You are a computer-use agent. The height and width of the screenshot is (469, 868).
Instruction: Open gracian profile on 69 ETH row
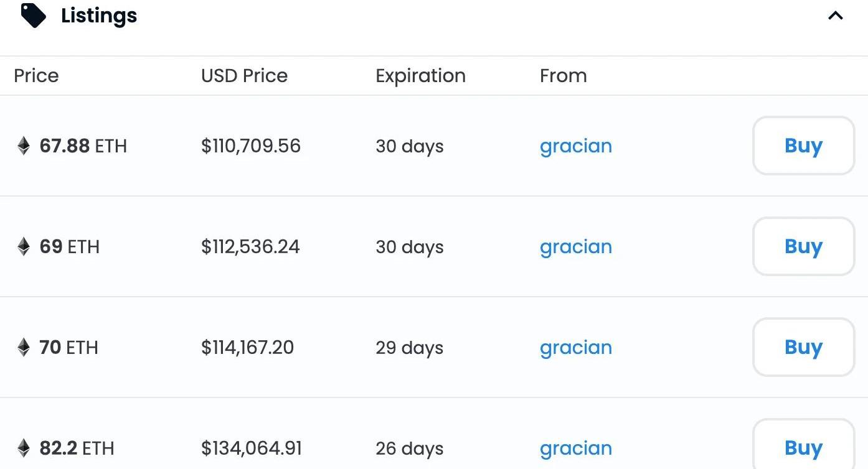(x=576, y=247)
